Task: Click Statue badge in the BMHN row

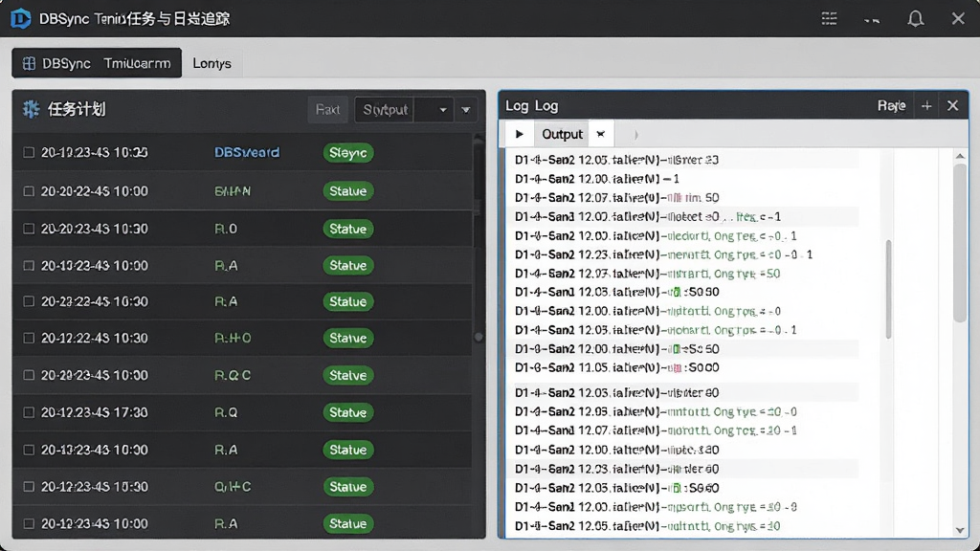Action: click(x=348, y=191)
